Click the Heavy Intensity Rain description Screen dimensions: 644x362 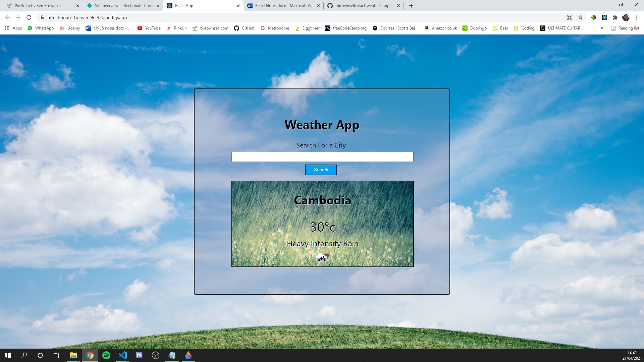pos(322,244)
